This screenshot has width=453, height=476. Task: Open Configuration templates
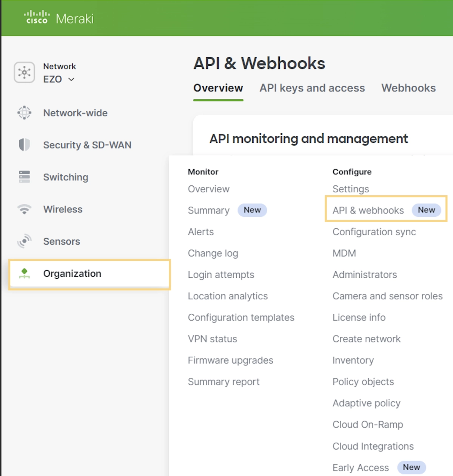[241, 317]
